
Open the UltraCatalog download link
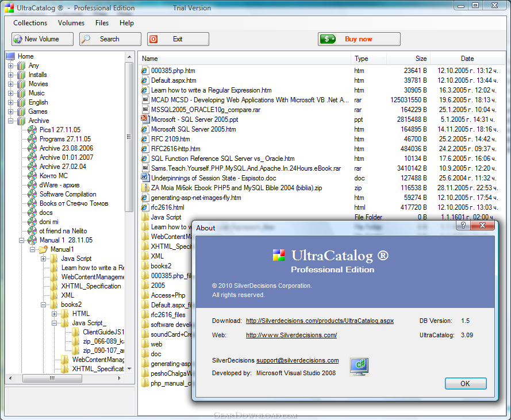pos(320,321)
